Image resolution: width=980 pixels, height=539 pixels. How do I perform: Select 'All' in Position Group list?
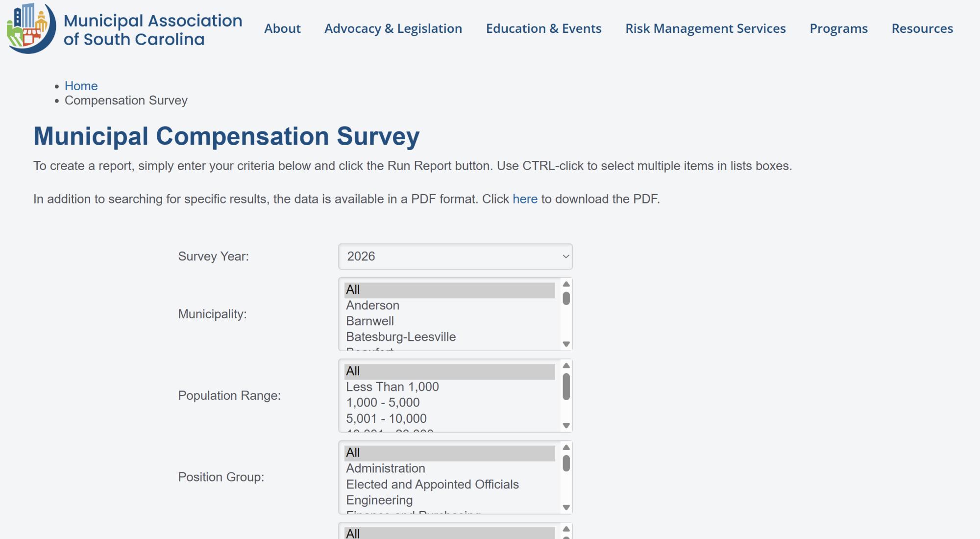449,453
